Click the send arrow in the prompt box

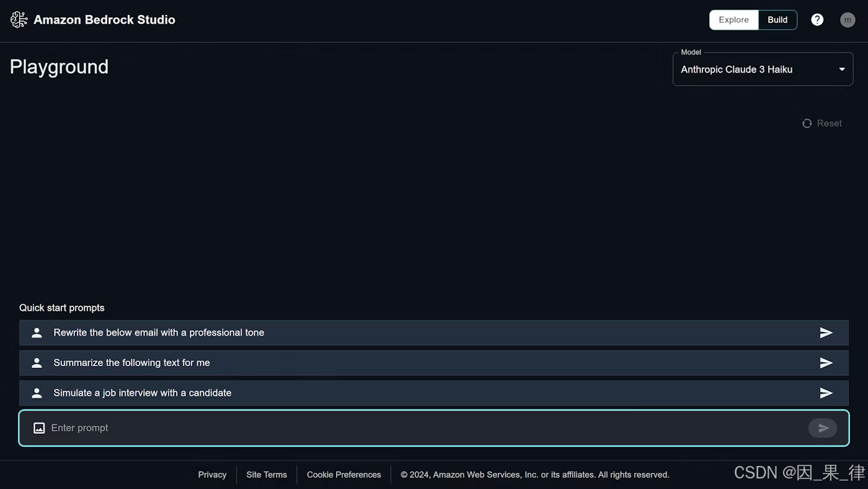pos(823,428)
